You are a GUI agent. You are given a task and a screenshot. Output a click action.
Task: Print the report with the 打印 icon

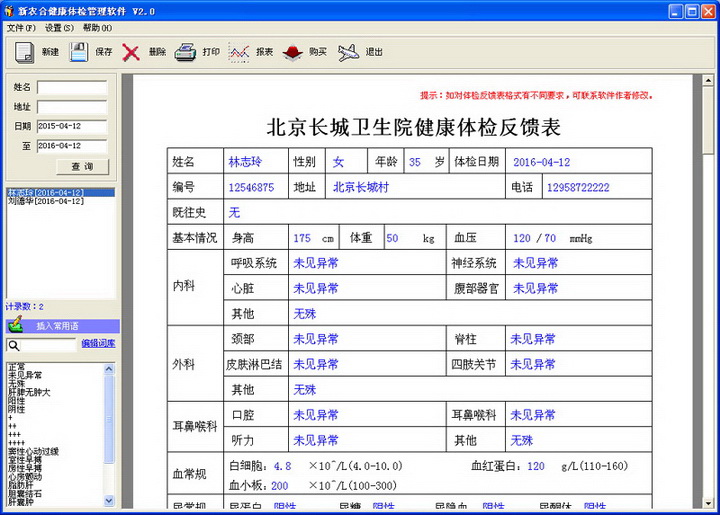pos(185,52)
